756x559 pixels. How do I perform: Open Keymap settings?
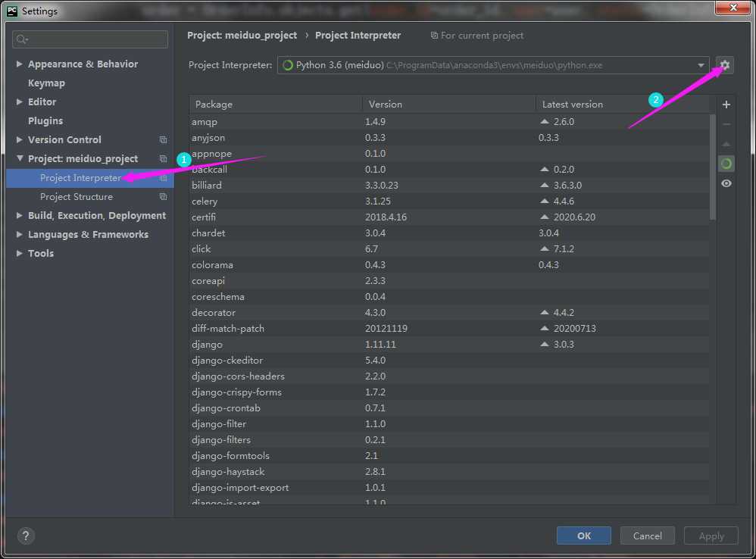(46, 83)
